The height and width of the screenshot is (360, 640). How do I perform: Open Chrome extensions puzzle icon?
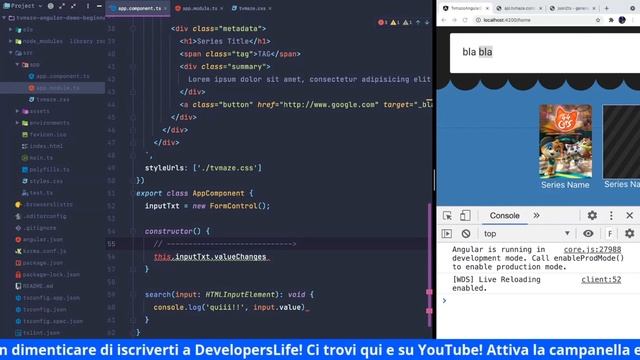pyautogui.click(x=611, y=20)
